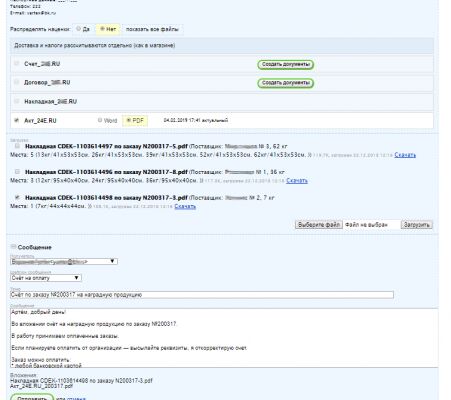This screenshot has width=451, height=400.
Task: Click "Создать документы" in Счет row
Action: click(286, 64)
